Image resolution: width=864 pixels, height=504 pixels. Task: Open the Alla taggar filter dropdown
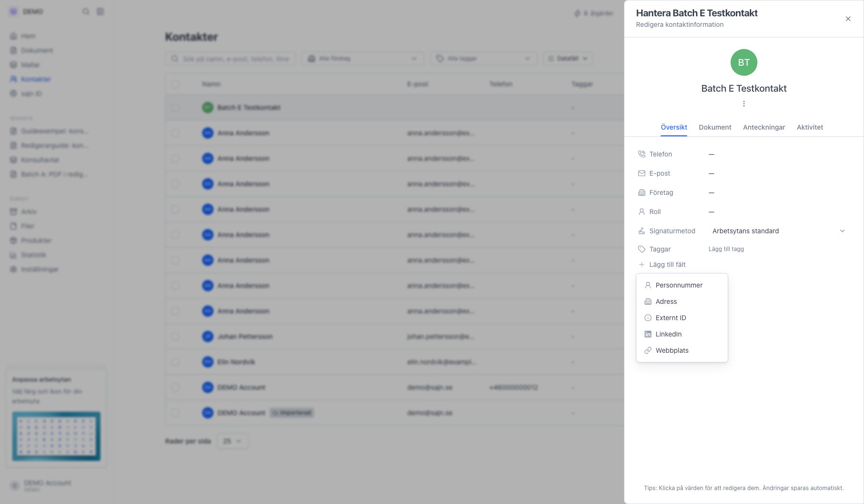pos(484,59)
